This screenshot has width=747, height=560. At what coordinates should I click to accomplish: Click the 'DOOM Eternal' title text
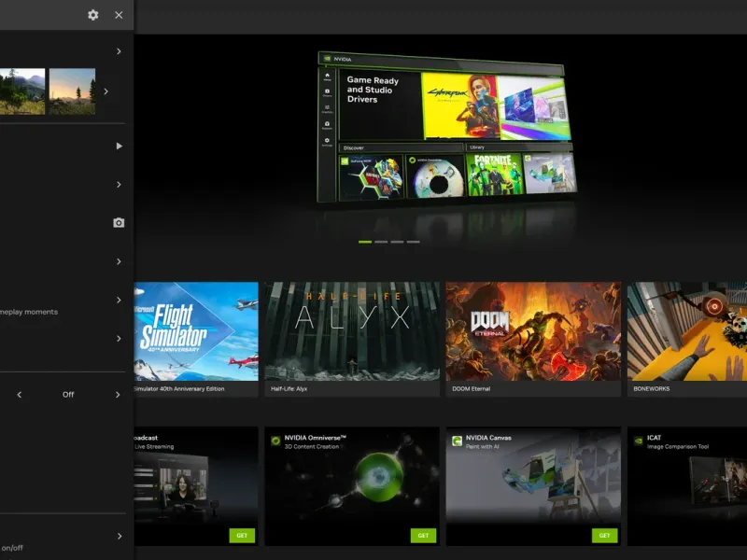pos(472,389)
